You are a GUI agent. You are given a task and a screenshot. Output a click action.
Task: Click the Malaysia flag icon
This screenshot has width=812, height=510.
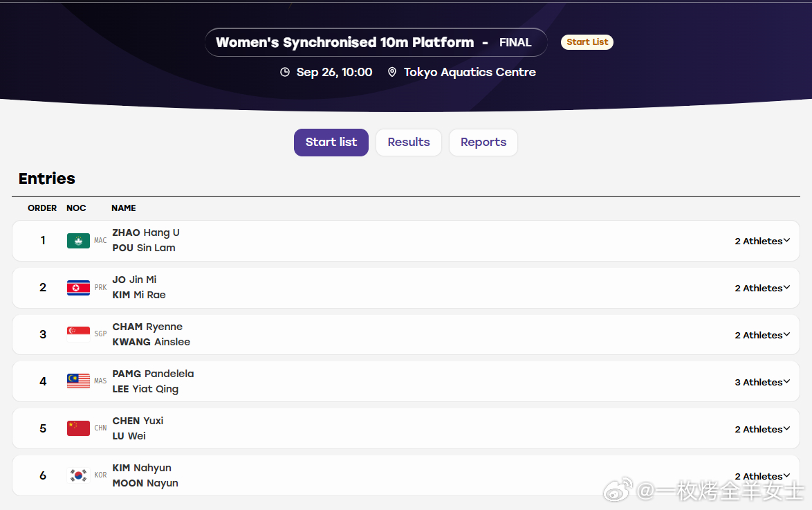tap(78, 381)
